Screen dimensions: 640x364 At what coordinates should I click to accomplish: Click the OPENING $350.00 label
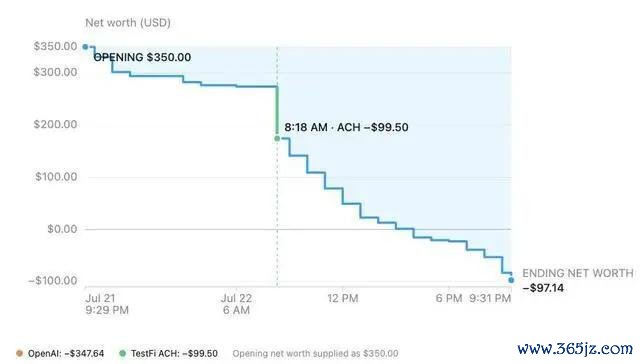pyautogui.click(x=142, y=57)
